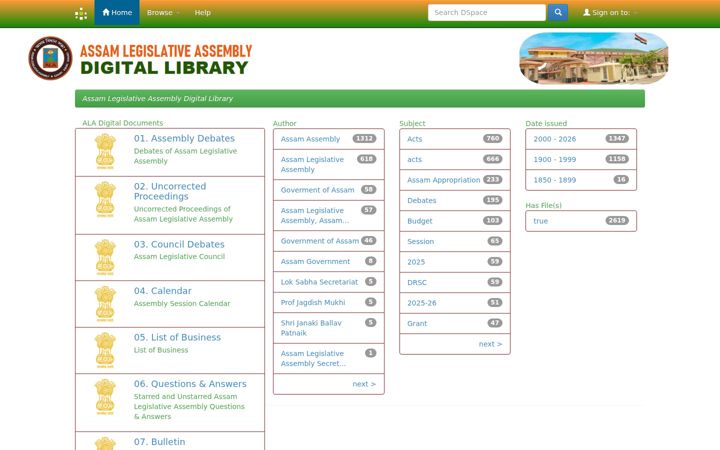This screenshot has height=450, width=720.
Task: Filter by subject DRSC
Action: 417,282
